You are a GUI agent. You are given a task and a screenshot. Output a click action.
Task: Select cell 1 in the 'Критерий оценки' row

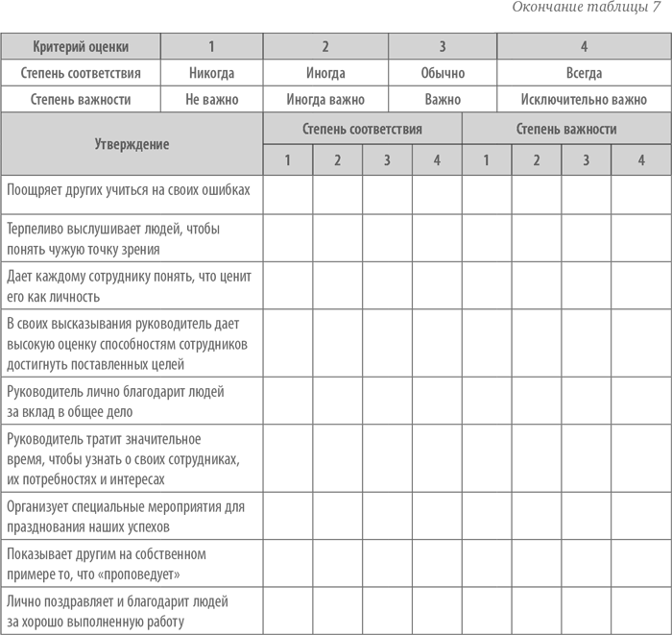tap(211, 46)
